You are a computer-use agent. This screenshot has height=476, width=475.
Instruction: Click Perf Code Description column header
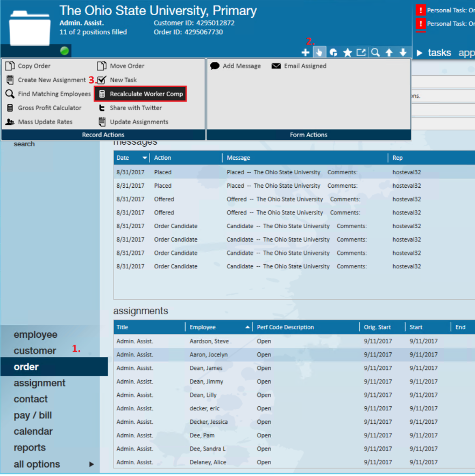point(285,327)
